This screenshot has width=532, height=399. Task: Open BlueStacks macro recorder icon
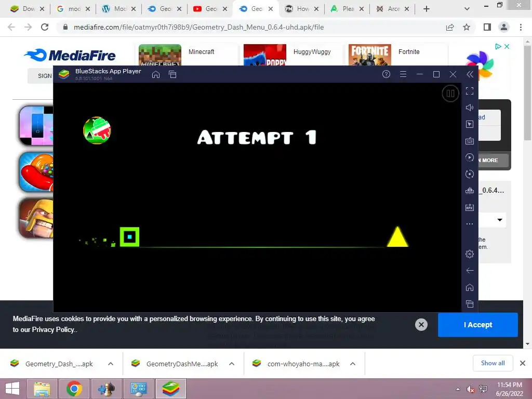click(470, 157)
